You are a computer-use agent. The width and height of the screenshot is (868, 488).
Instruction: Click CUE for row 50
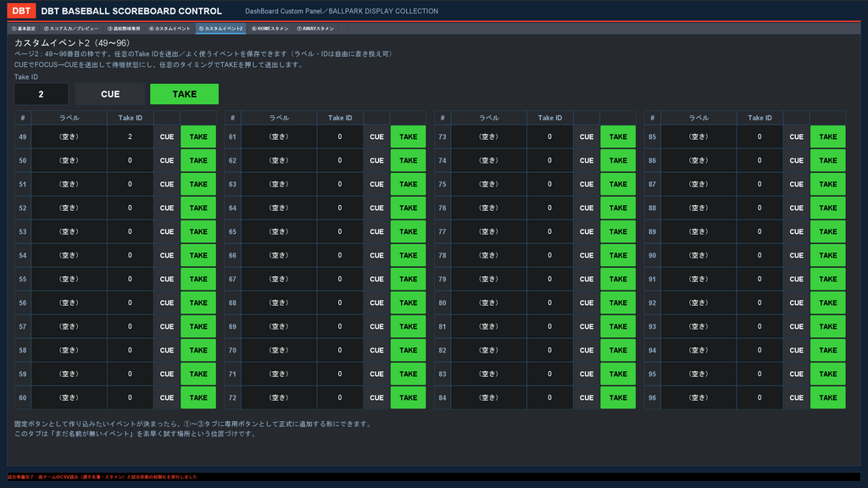point(167,160)
